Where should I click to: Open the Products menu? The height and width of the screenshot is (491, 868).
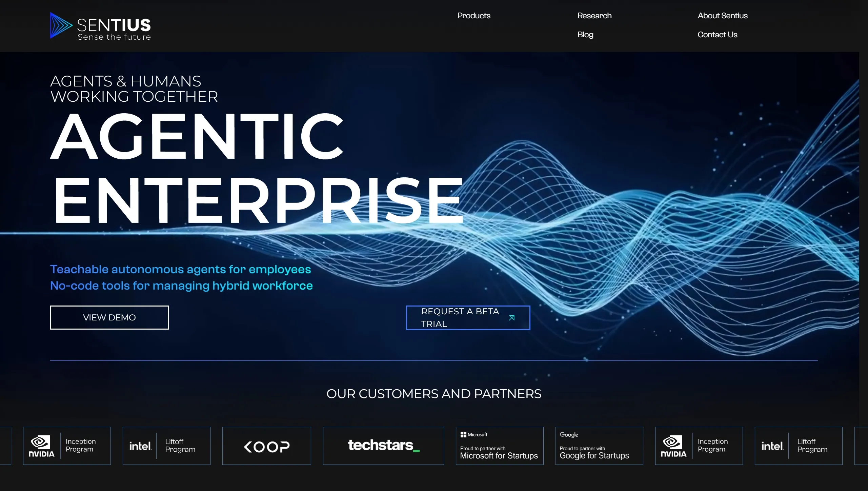(x=473, y=16)
